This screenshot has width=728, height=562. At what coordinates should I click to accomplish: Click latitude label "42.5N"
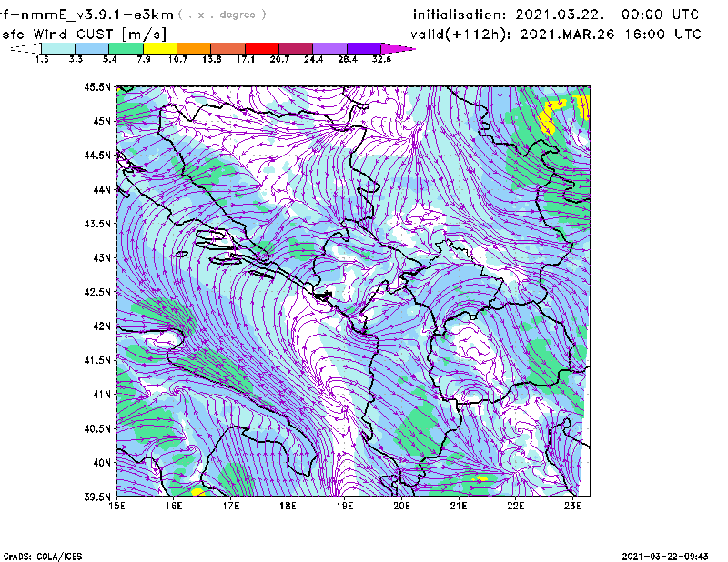[x=97, y=292]
